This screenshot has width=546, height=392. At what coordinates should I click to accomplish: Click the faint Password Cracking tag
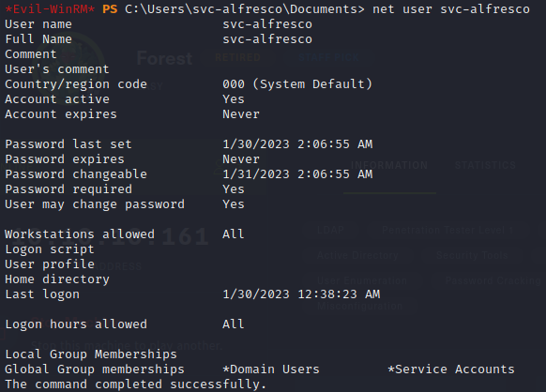(x=493, y=280)
